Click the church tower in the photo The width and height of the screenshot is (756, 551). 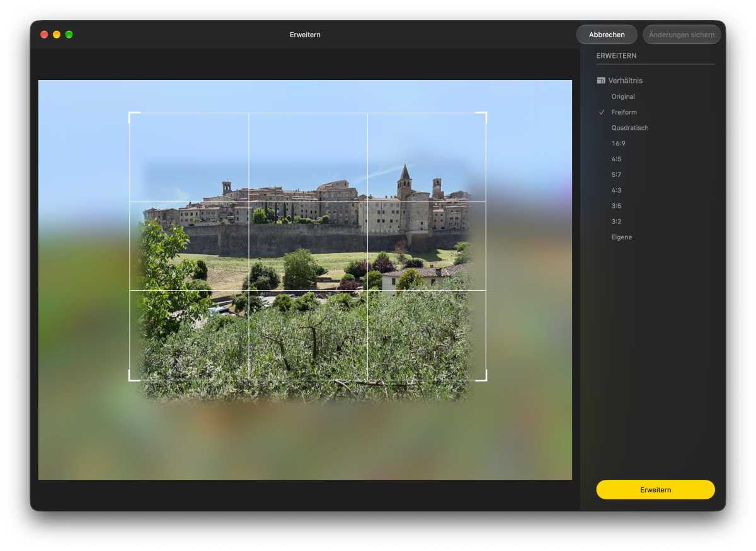[404, 183]
